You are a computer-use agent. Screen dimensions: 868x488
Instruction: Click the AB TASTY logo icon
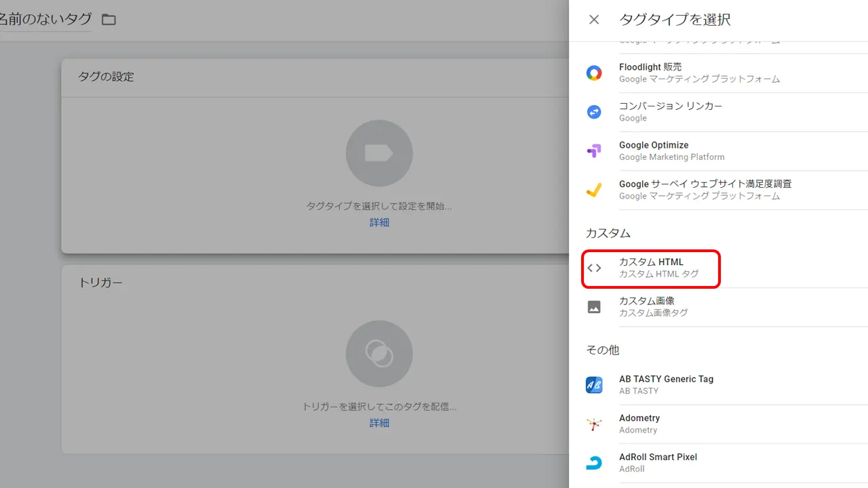click(594, 385)
